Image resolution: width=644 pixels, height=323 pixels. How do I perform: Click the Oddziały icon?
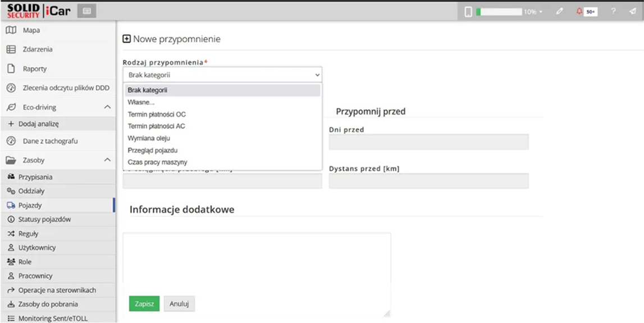11,191
